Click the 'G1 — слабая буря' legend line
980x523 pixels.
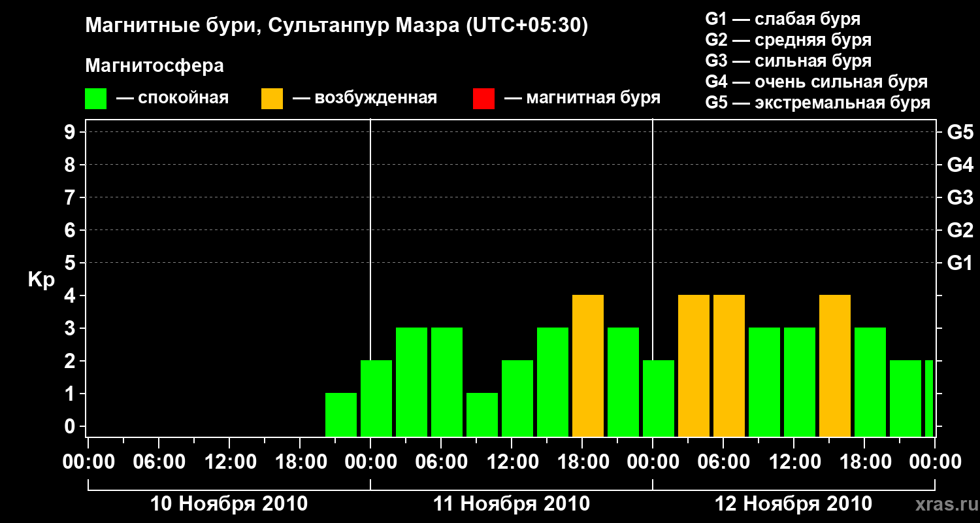(x=783, y=19)
